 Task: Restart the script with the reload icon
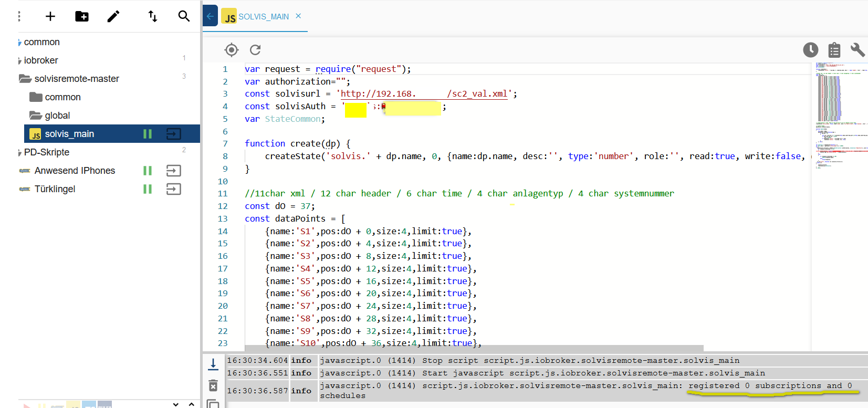255,50
